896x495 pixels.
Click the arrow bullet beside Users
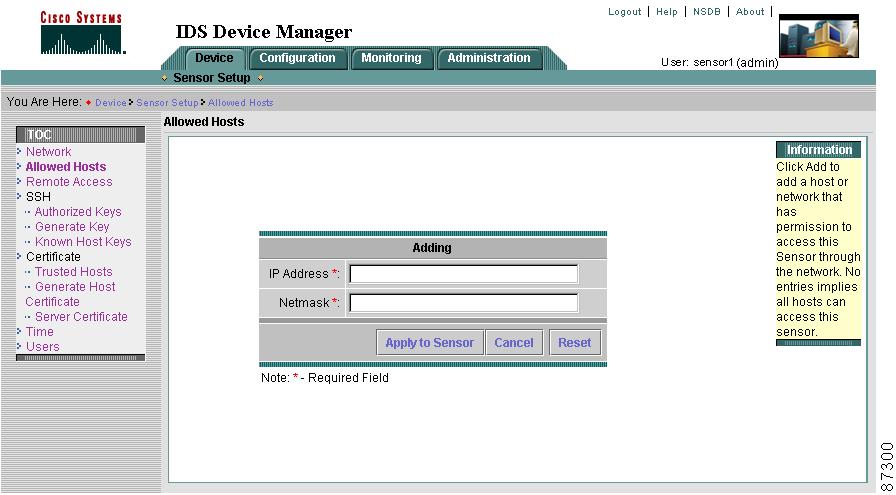(x=19, y=346)
